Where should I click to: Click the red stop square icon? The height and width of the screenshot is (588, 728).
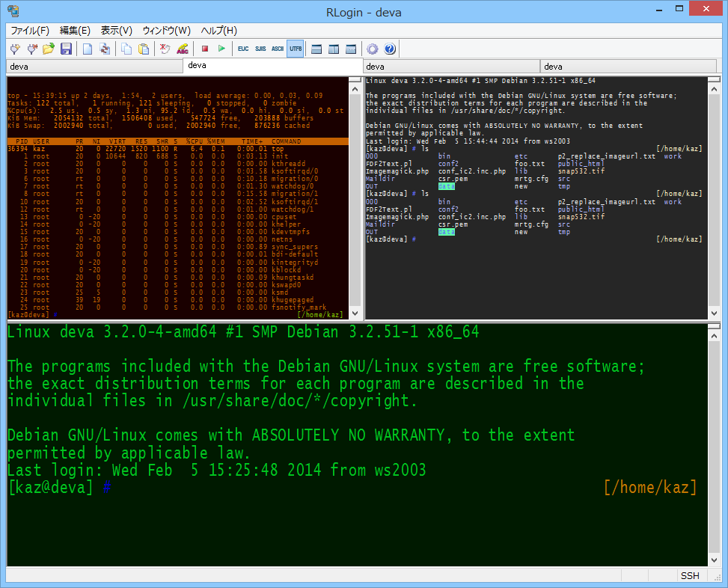tap(205, 49)
